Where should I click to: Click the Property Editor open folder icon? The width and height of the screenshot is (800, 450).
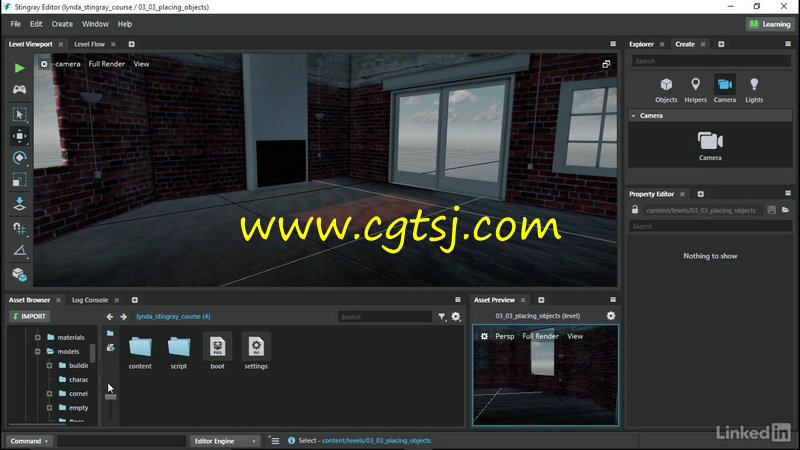point(785,210)
